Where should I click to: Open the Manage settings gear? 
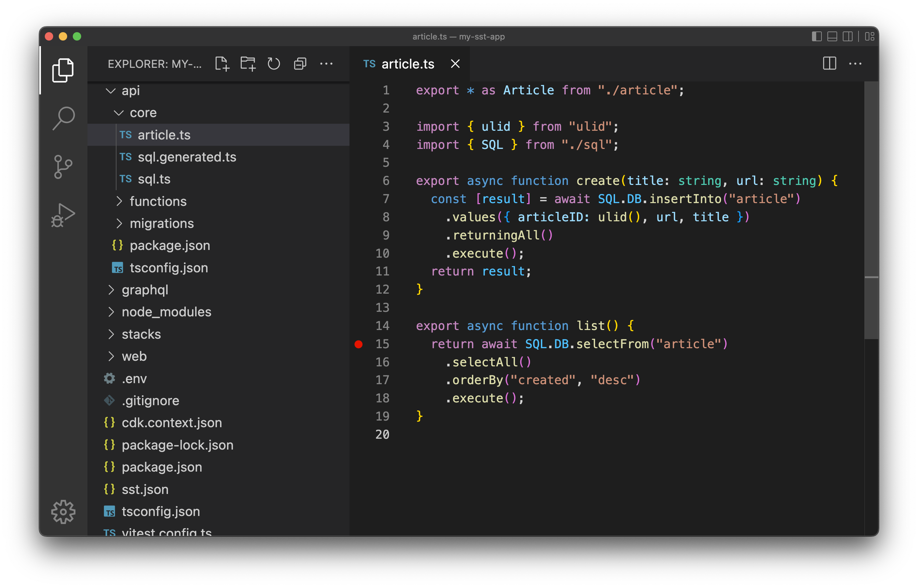click(63, 512)
